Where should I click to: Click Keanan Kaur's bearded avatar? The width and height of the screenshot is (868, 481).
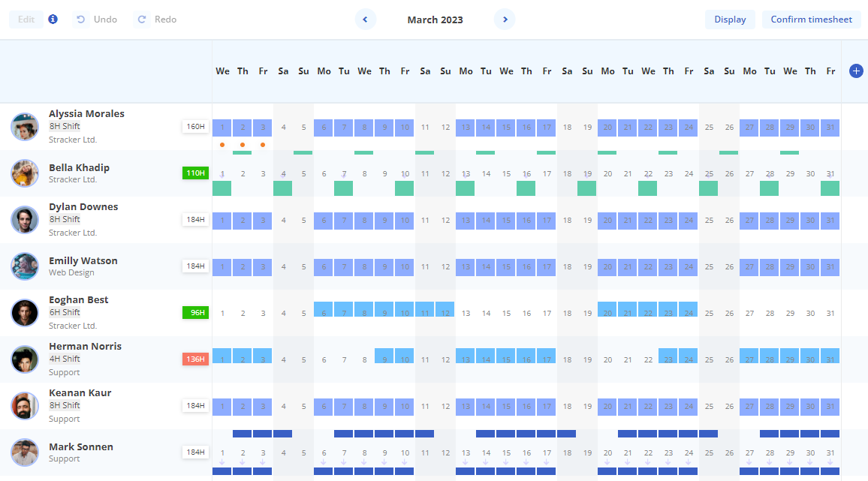click(25, 406)
